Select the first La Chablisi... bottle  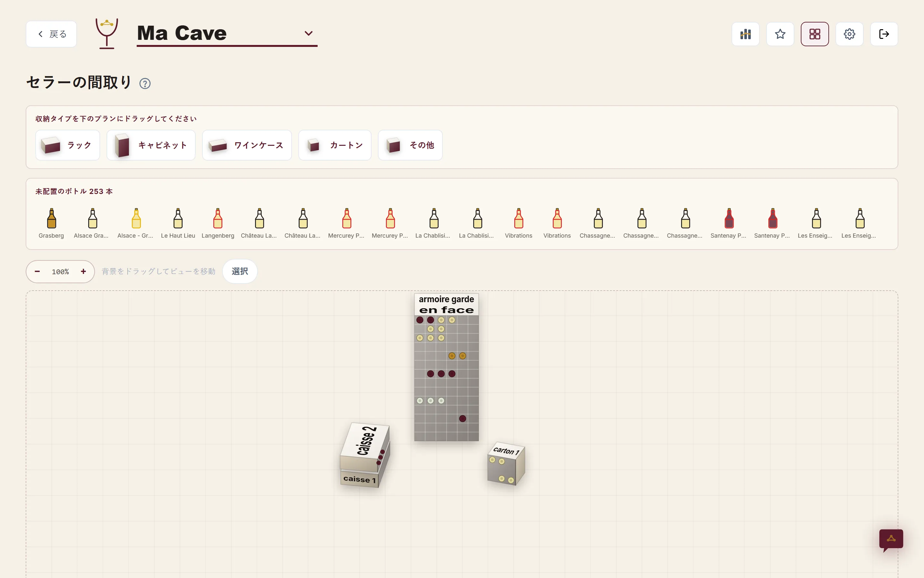click(433, 223)
